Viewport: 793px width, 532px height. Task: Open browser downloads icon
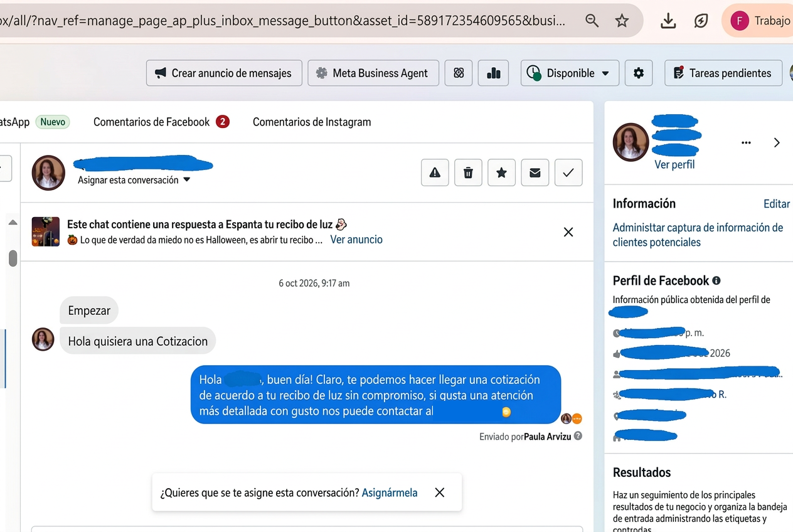(668, 21)
